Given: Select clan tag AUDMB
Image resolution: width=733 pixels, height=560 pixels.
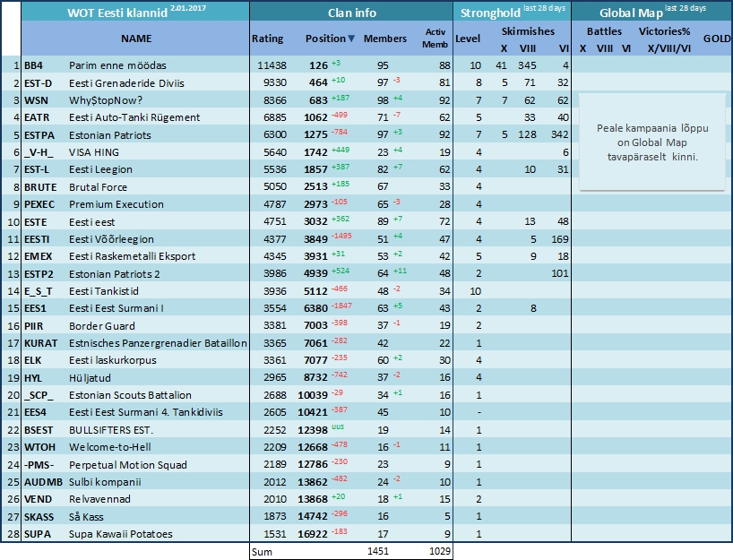Looking at the screenshot, I should [43, 482].
